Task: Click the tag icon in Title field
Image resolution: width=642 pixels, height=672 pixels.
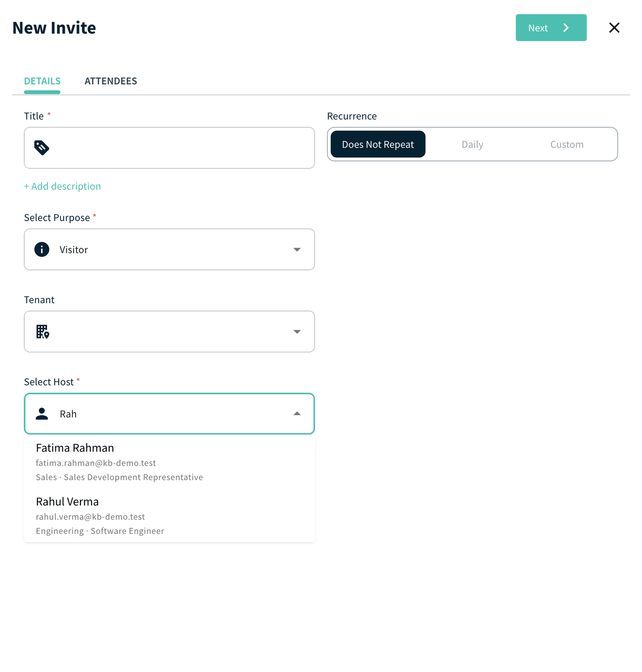Action: (42, 148)
